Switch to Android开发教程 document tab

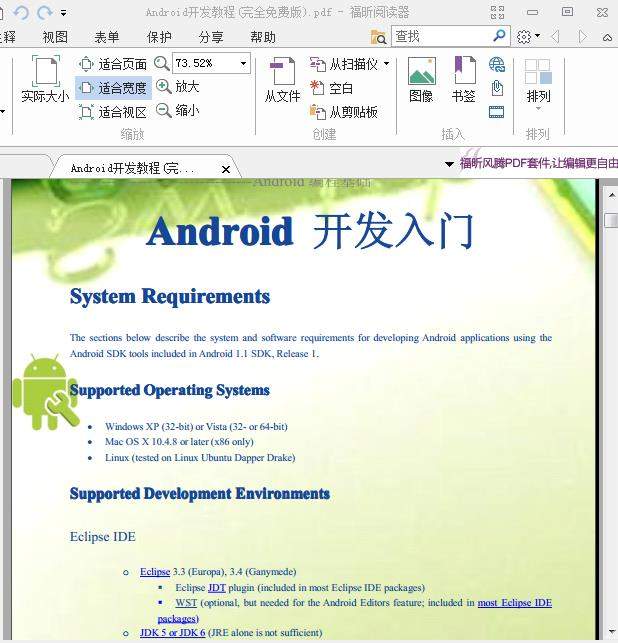coord(135,168)
